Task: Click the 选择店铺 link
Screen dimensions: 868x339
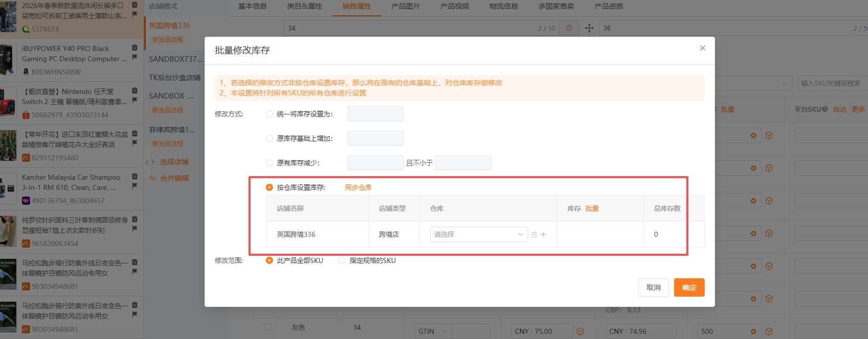Action: pyautogui.click(x=174, y=162)
